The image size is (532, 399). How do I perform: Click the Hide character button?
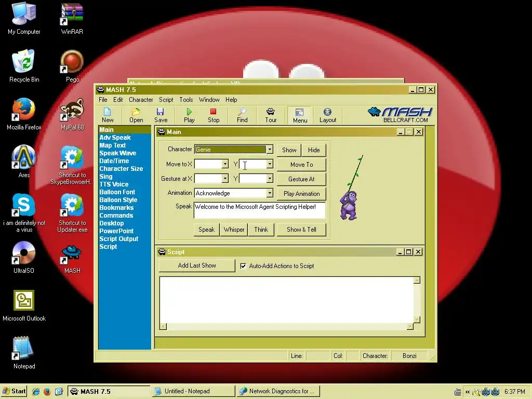point(314,150)
